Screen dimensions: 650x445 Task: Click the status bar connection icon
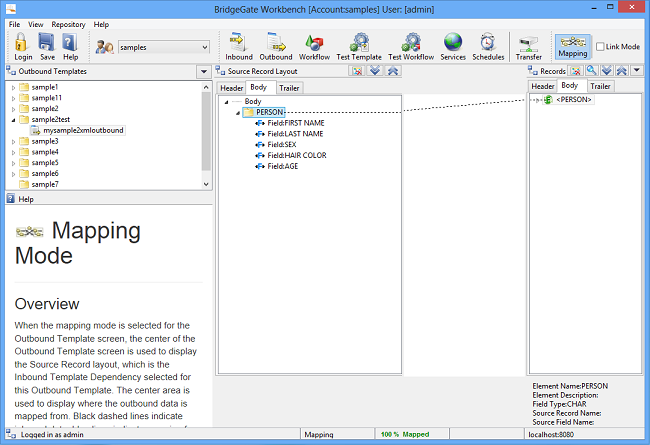[11, 434]
